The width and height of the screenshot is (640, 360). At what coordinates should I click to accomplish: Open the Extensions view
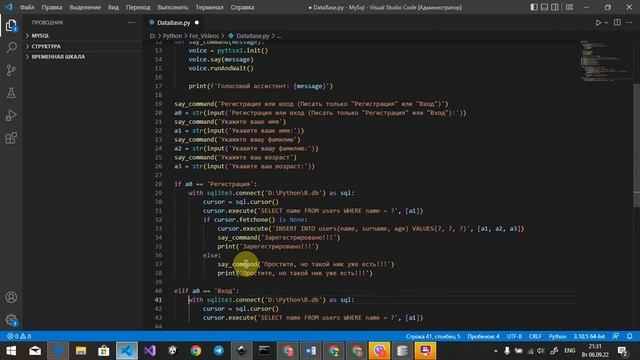pyautogui.click(x=11, y=138)
